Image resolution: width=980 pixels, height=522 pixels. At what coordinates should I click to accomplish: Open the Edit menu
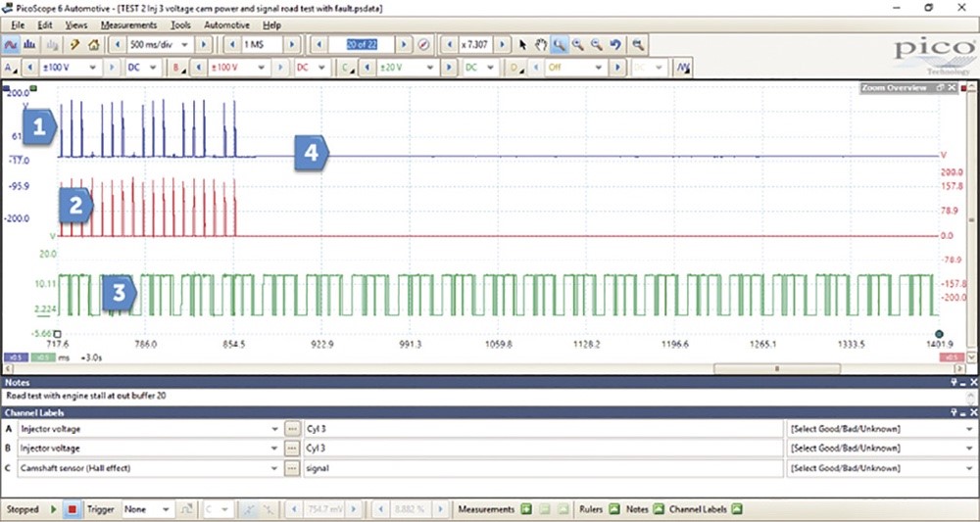pos(45,25)
